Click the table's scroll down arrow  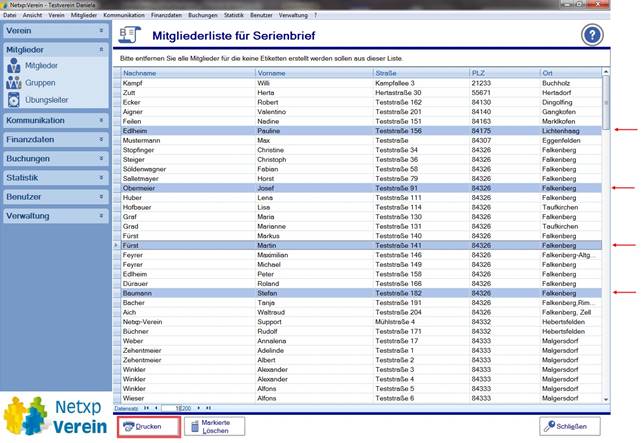606,400
